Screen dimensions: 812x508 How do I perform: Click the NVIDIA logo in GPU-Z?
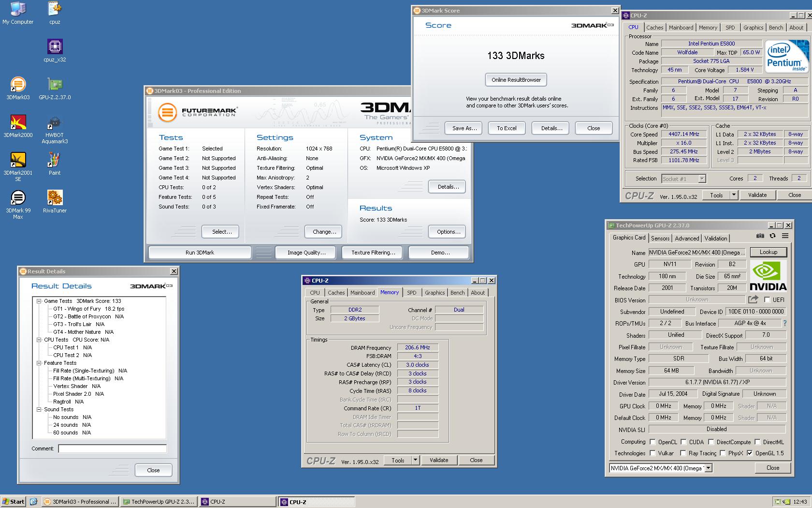pyautogui.click(x=768, y=276)
